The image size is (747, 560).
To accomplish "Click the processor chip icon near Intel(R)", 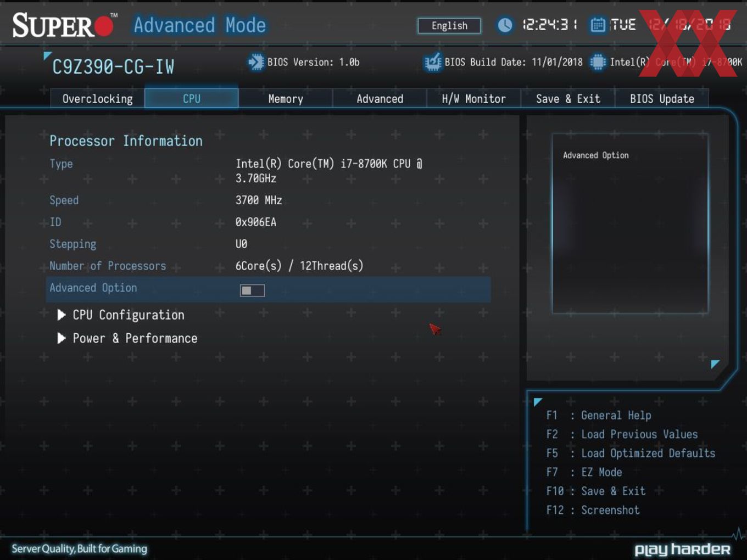I will (x=598, y=62).
